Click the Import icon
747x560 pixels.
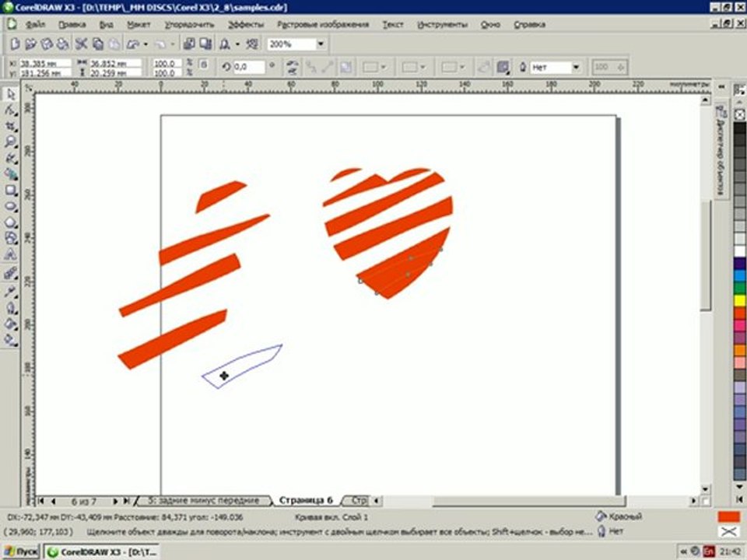[x=189, y=44]
